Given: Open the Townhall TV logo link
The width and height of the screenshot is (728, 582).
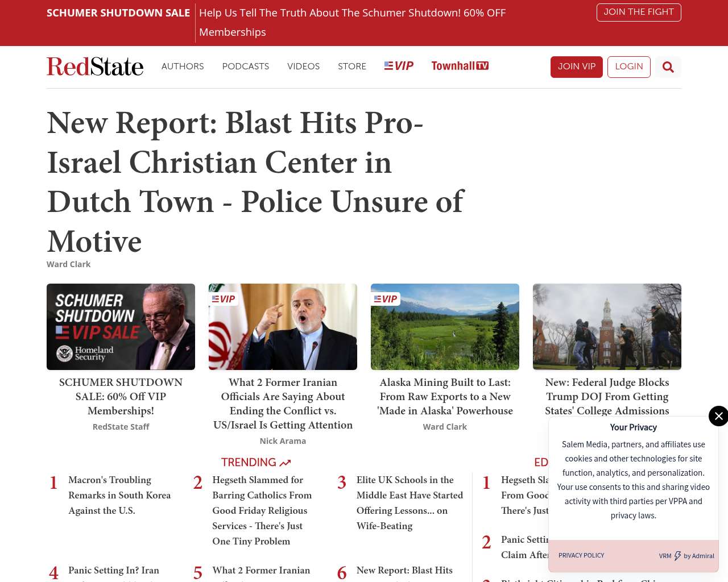Looking at the screenshot, I should tap(460, 66).
